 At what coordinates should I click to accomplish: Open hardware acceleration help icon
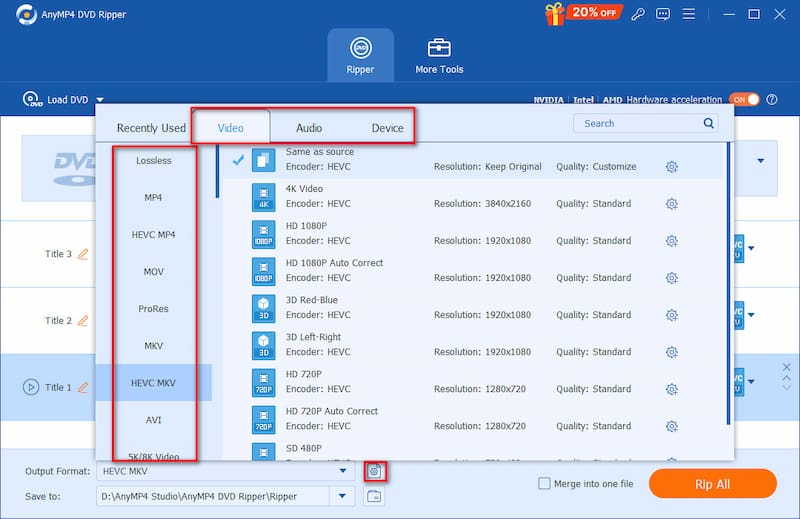coord(772,100)
